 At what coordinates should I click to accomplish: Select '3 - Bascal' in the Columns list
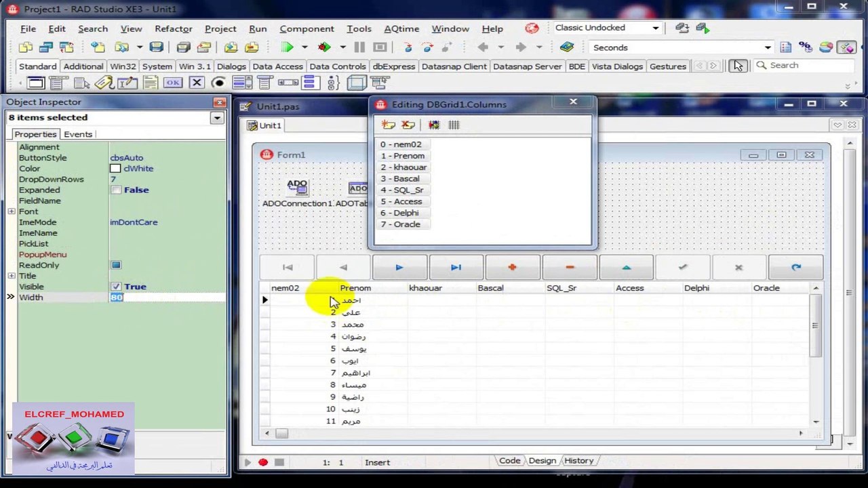[x=404, y=179]
